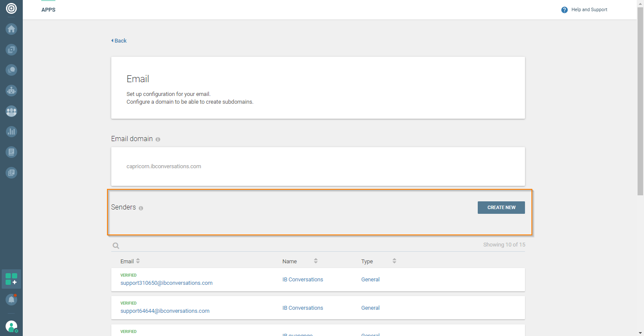Open Help and Support
The height and width of the screenshot is (336, 644).
[584, 10]
